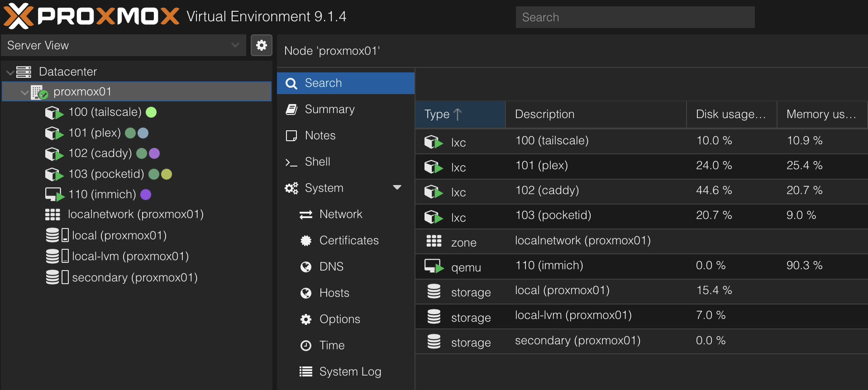Click the Certificates badge icon
Viewport: 868px width, 390px height.
click(306, 241)
